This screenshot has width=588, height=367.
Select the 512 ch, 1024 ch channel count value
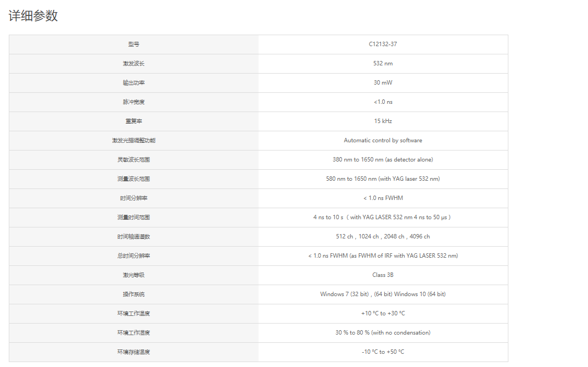(383, 236)
